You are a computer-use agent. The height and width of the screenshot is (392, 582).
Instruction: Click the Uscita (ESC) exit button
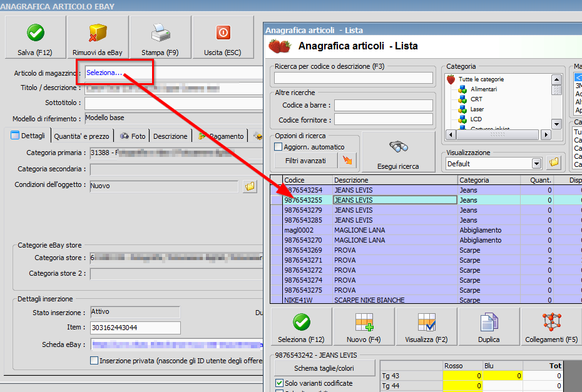click(223, 38)
